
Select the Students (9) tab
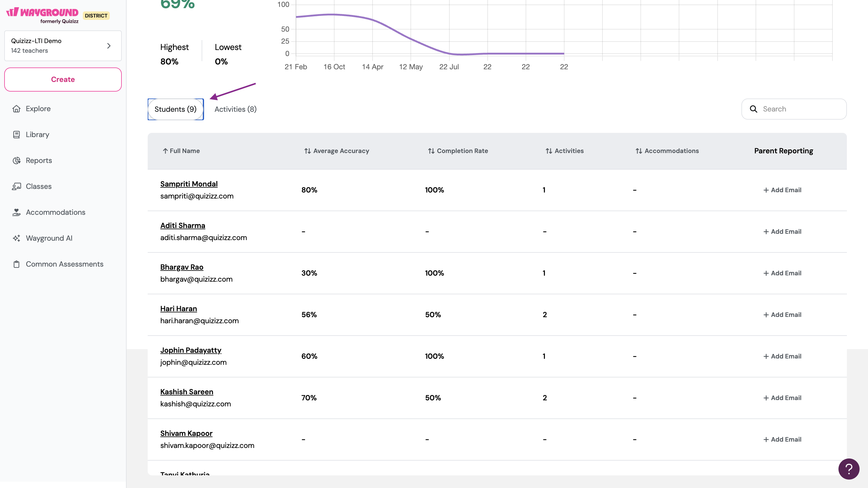click(x=175, y=109)
